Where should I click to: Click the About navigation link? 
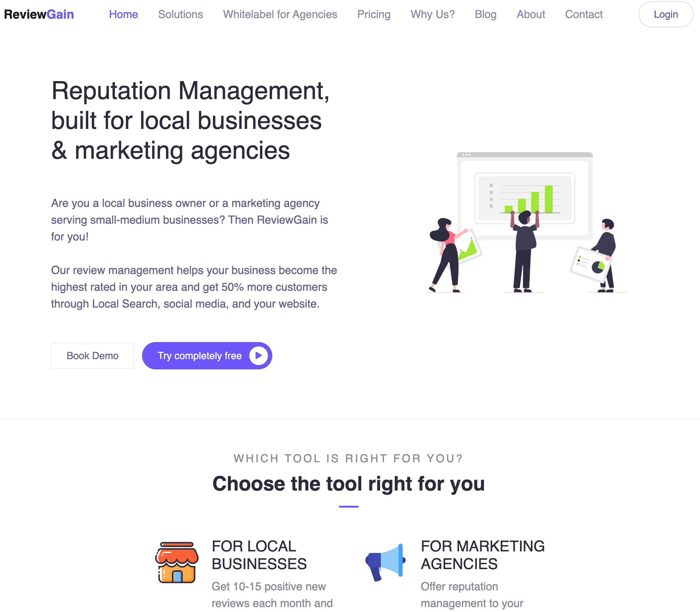tap(530, 14)
